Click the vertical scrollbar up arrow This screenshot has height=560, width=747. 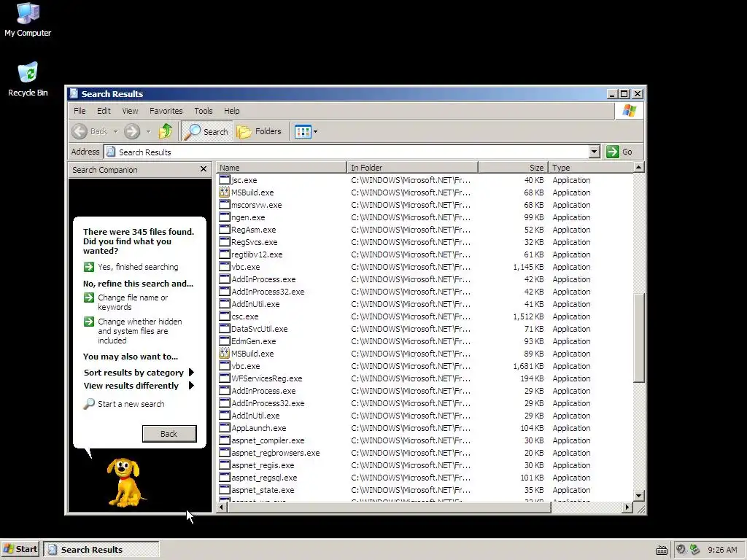[x=639, y=167]
